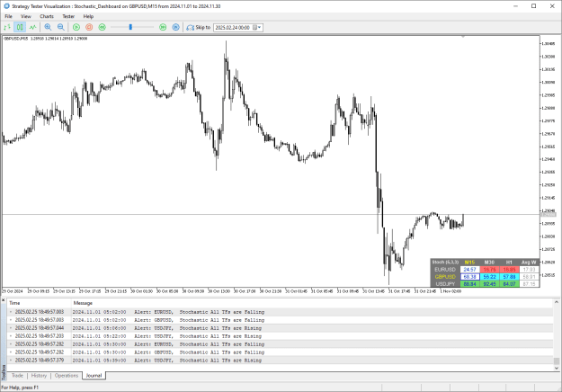
Task: Click the journal scrollbar up arrow
Action: click(557, 302)
